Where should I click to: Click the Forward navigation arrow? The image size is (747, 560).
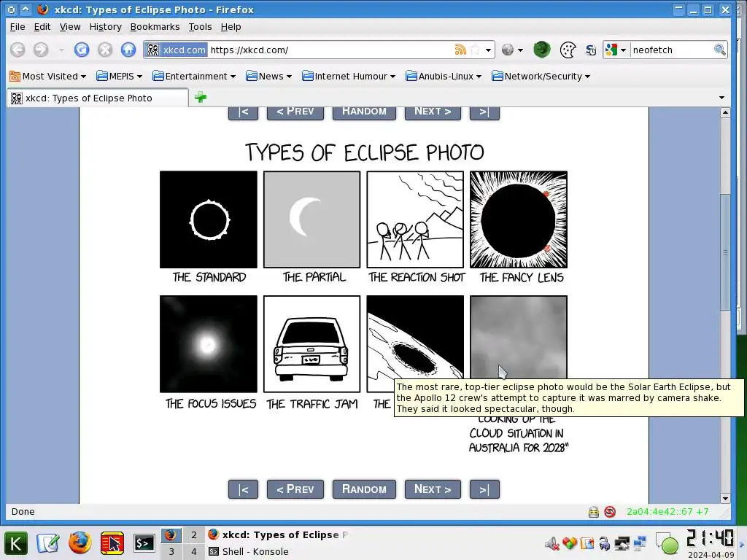[41, 50]
